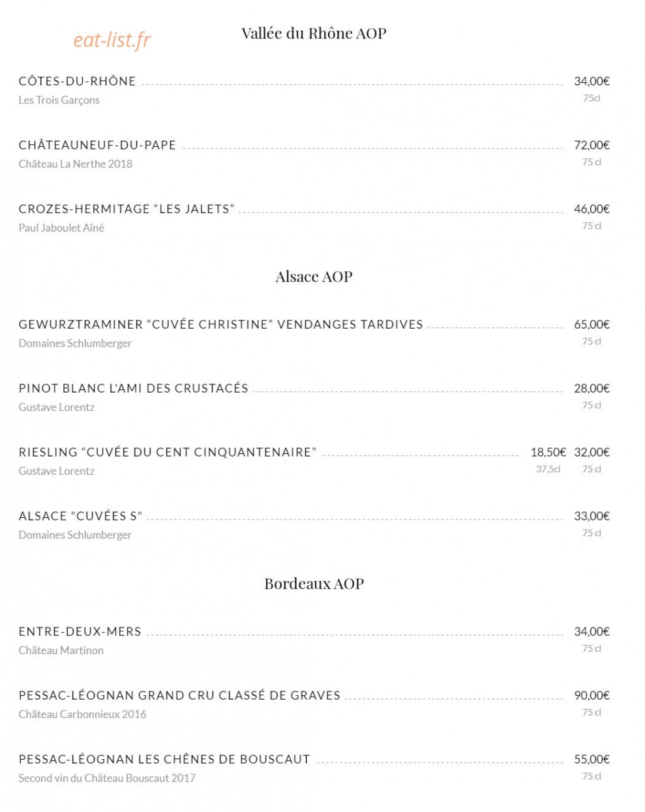Click the Pessac-Léognan Grand Cru Classé title
This screenshot has width=645, height=812.
click(179, 696)
